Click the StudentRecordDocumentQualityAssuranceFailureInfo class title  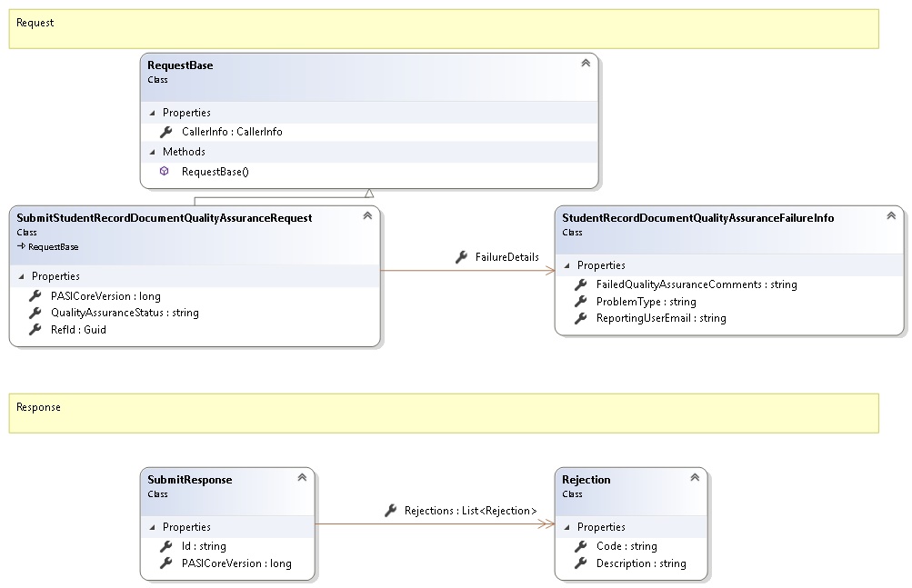point(697,218)
